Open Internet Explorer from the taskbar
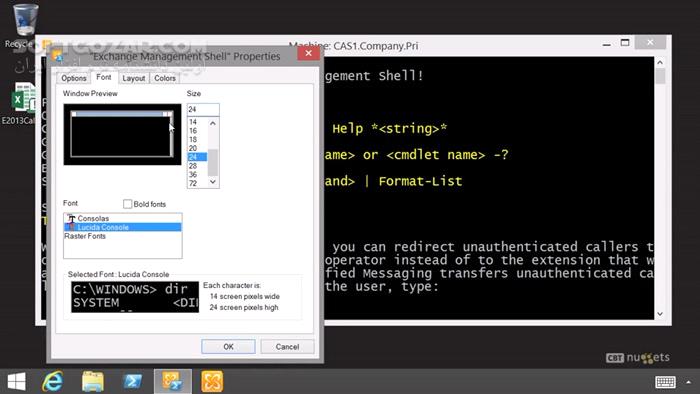Image resolution: width=700 pixels, height=394 pixels. (x=53, y=382)
